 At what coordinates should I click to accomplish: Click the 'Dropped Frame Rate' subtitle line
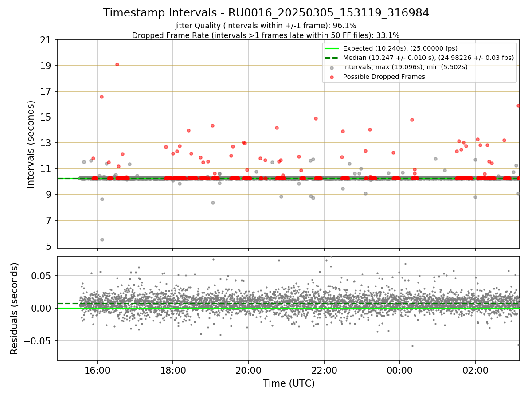pyautogui.click(x=266, y=35)
